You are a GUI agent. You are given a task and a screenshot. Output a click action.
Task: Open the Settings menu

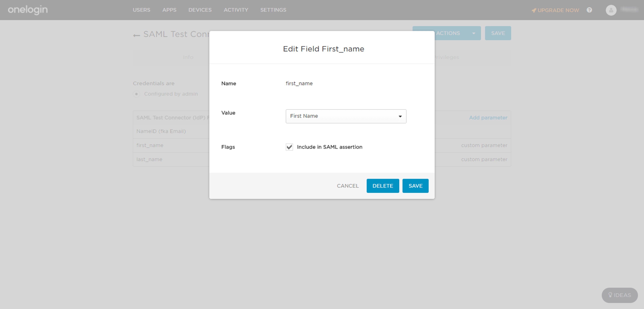pyautogui.click(x=273, y=10)
